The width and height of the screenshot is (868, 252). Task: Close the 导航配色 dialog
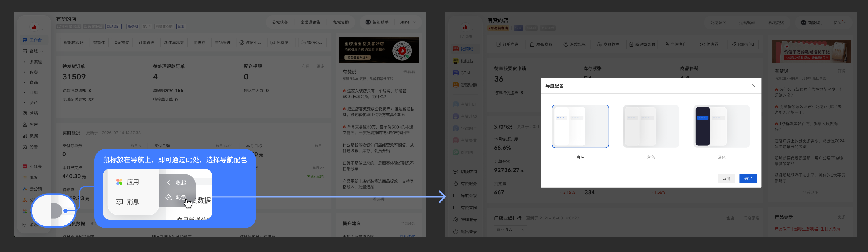coord(754,86)
